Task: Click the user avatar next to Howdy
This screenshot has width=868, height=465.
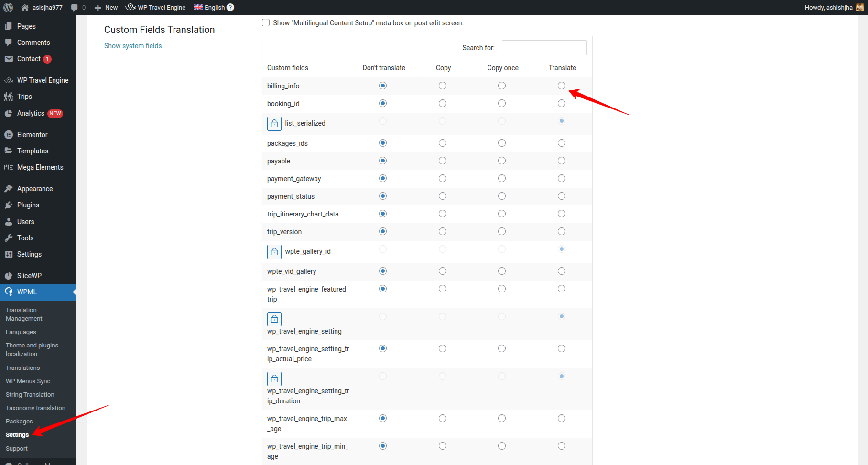Action: pos(860,7)
